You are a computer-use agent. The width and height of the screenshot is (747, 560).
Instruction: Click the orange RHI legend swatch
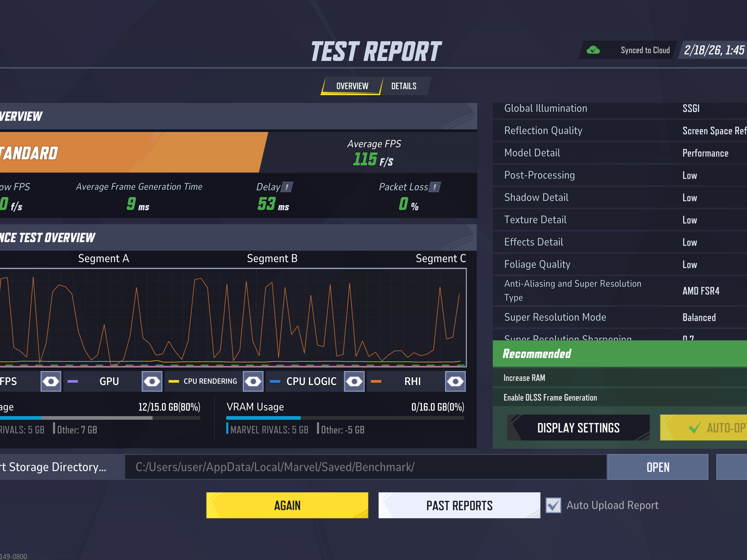376,381
